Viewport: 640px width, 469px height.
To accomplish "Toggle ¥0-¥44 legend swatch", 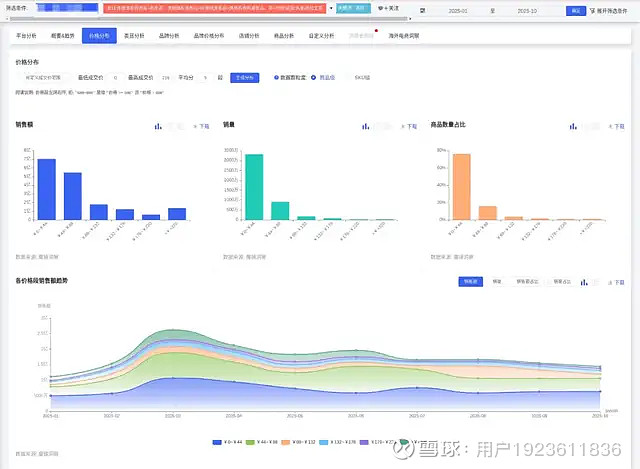I will click(217, 442).
